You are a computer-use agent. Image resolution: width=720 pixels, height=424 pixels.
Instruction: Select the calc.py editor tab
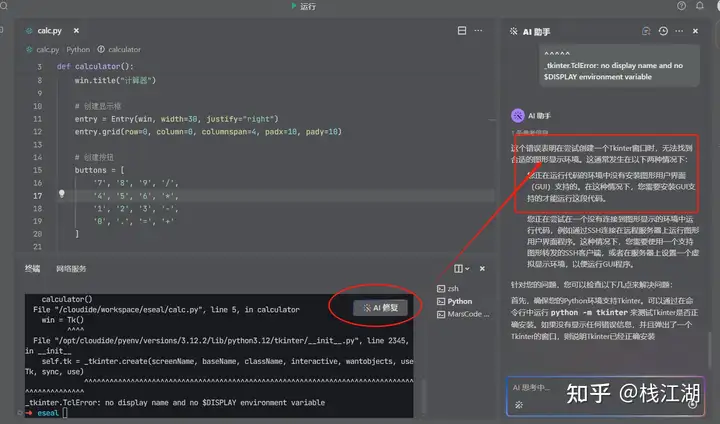(49, 31)
